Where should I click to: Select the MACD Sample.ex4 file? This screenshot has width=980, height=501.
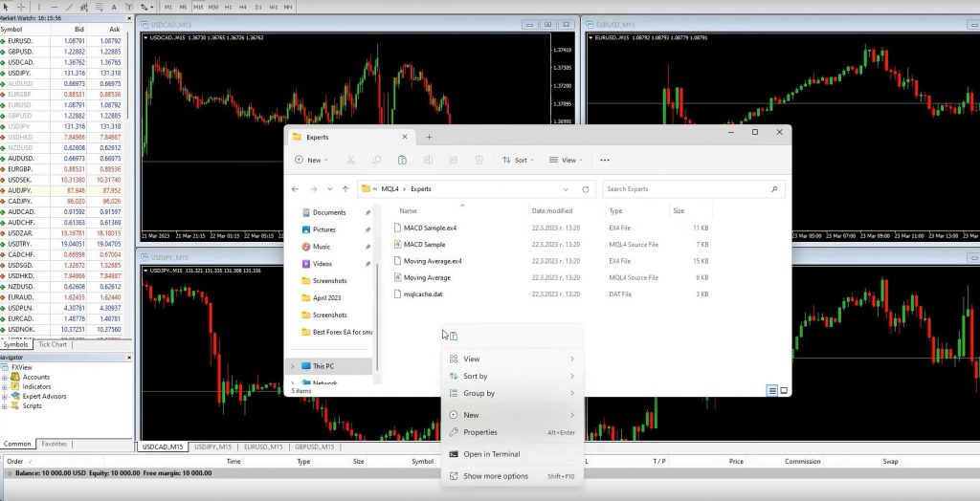tap(430, 228)
